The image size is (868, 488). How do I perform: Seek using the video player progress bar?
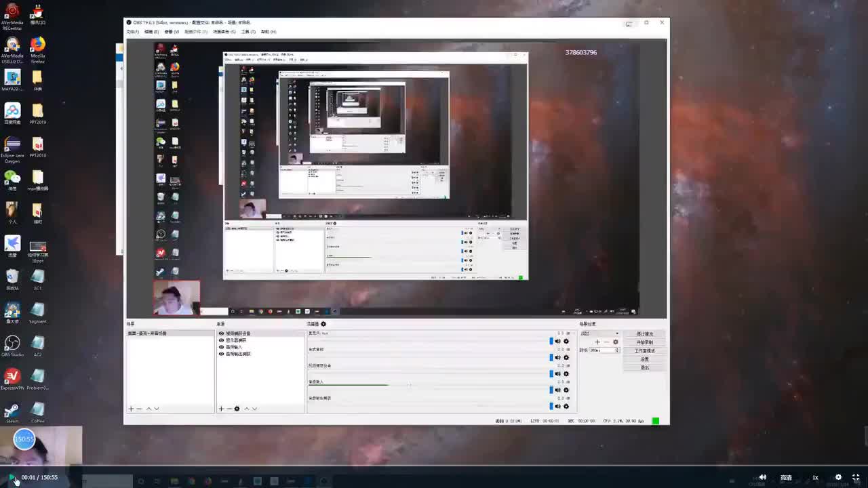pos(434,467)
